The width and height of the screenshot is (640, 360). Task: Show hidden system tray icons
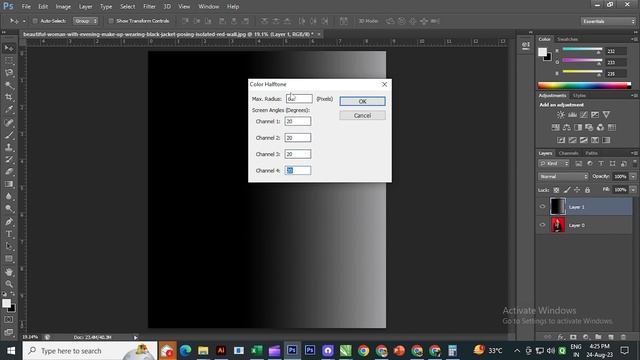click(517, 351)
